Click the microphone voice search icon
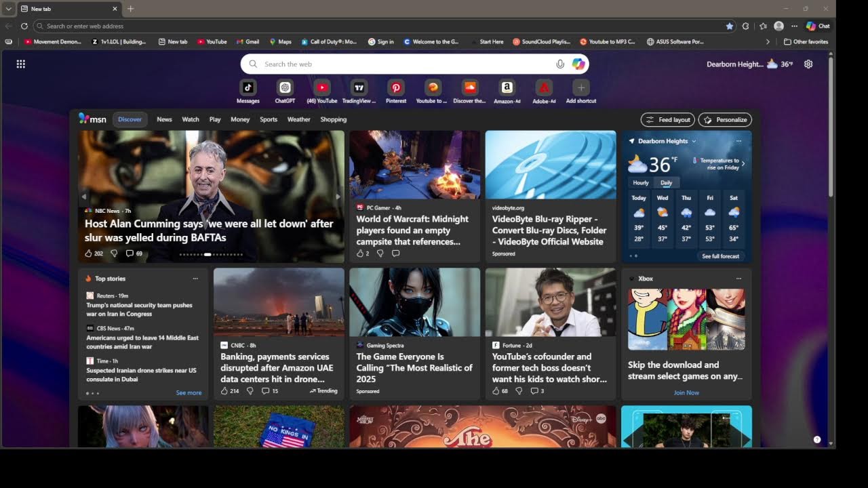The image size is (868, 488). [x=560, y=64]
